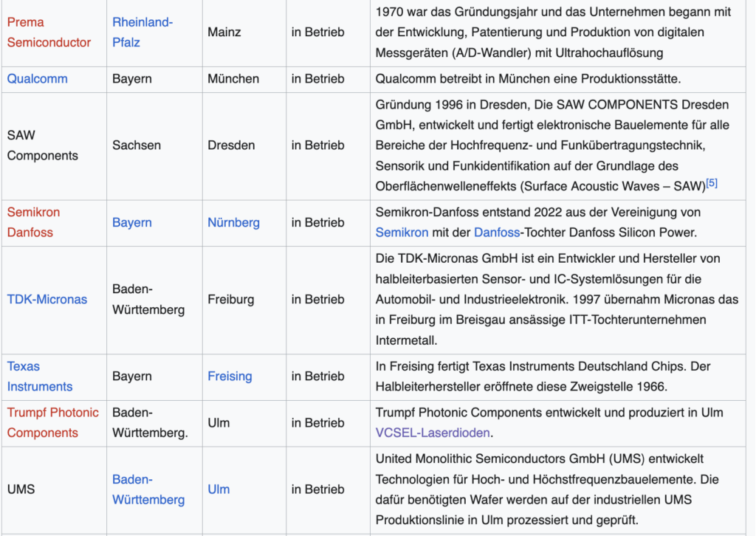
Task: Open the Prema Semiconductor red link
Action: (49, 32)
